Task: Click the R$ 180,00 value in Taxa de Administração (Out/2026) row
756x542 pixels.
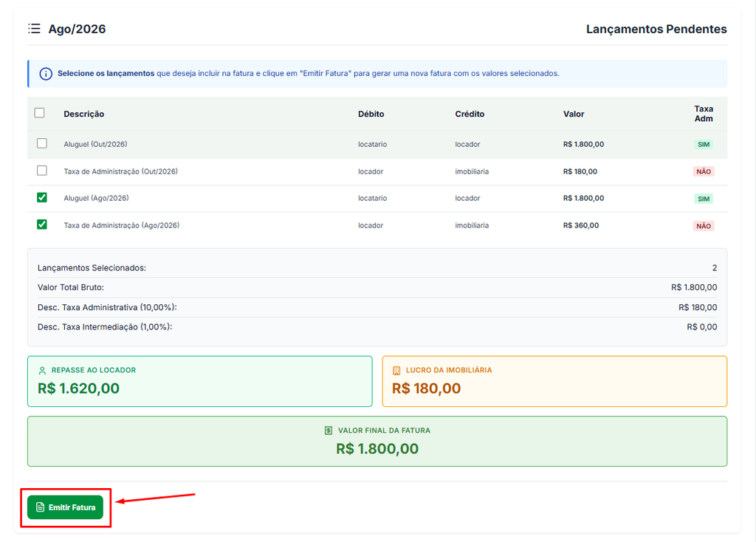Action: [x=580, y=171]
